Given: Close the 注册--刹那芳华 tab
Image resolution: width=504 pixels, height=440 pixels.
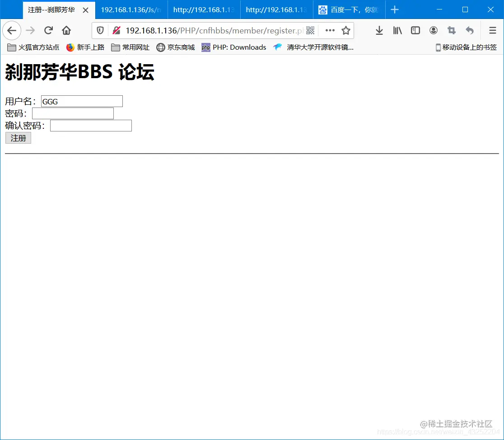Looking at the screenshot, I should (x=85, y=10).
